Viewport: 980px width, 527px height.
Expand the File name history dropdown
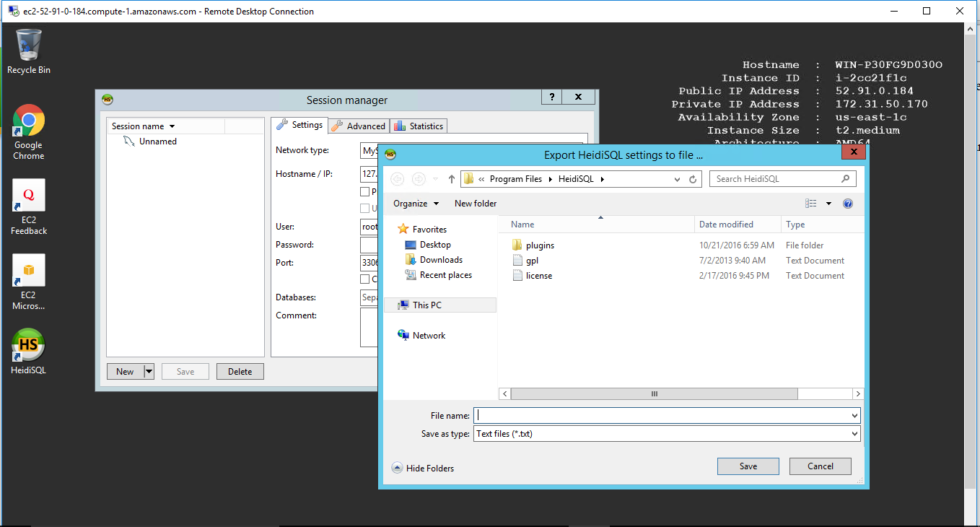[x=854, y=416]
